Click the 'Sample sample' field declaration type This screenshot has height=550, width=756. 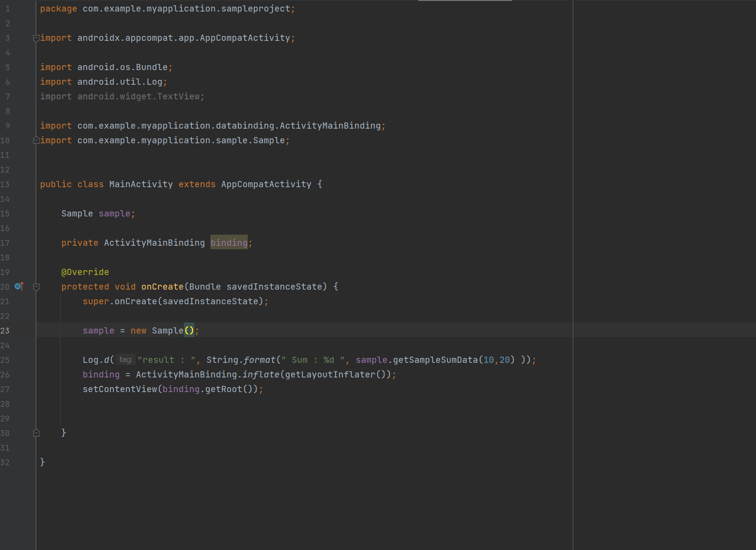tap(77, 213)
